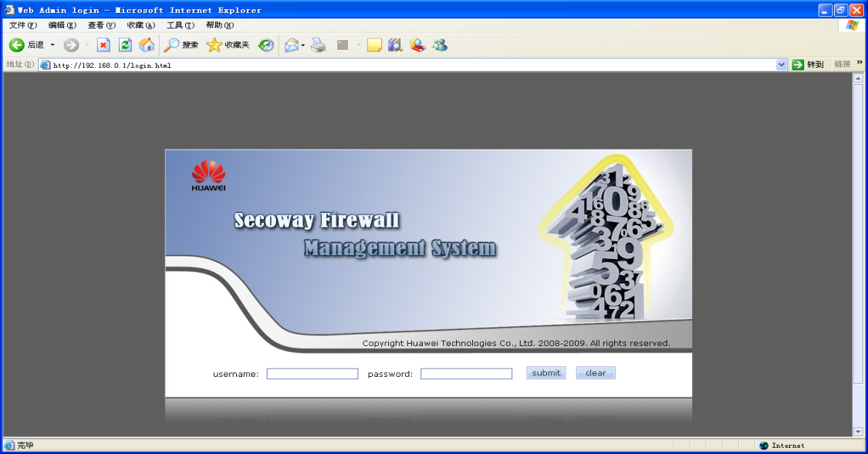Click the clear button on login form

(596, 373)
